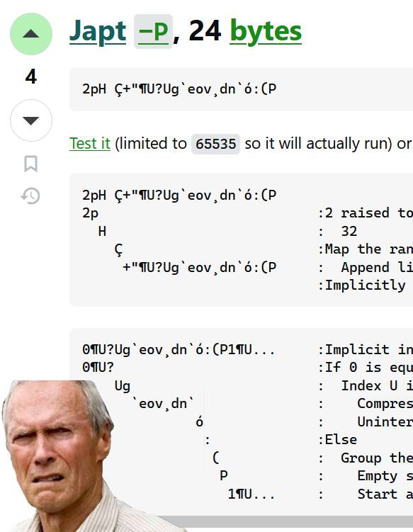Click the number 24 in the heading
This screenshot has width=413, height=532.
pos(205,31)
